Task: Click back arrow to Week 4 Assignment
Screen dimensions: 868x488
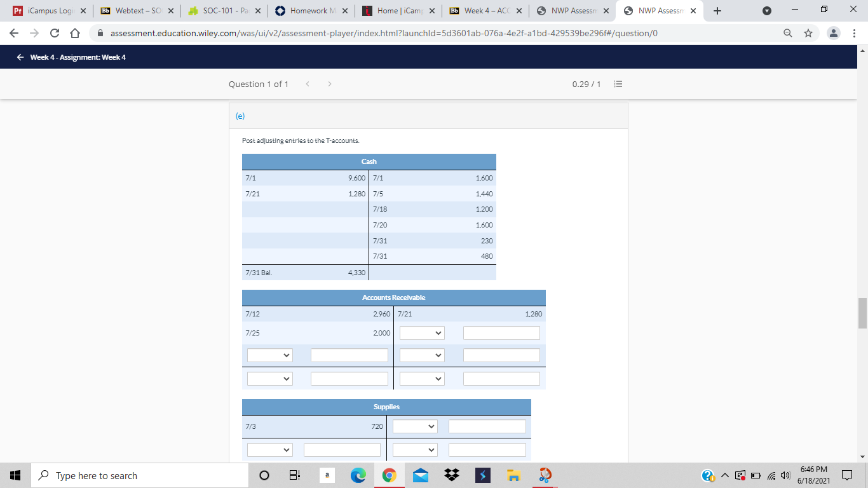Action: [x=21, y=57]
